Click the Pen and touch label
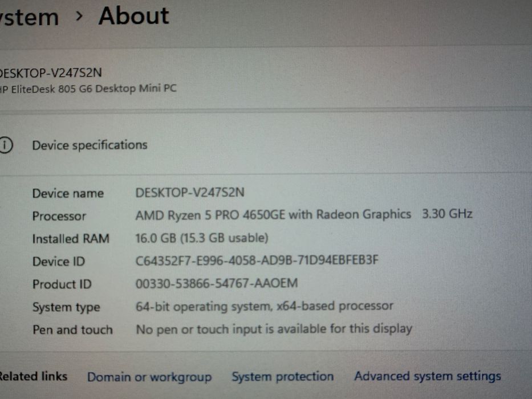The width and height of the screenshot is (532, 399). (72, 330)
